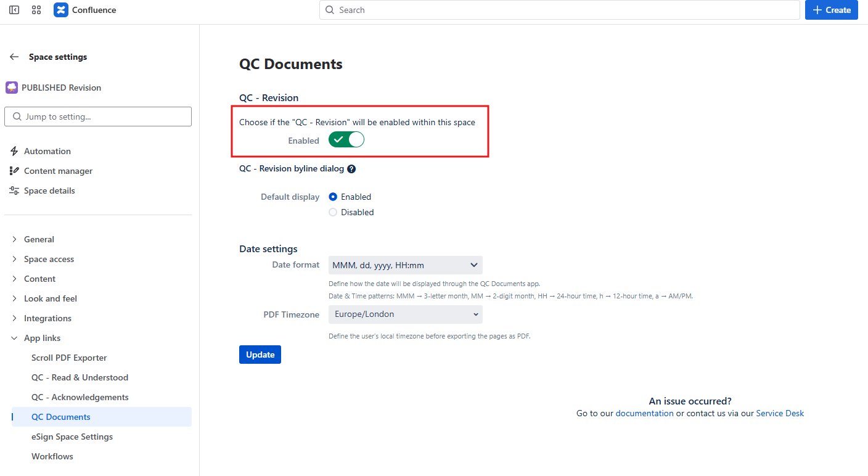
Task: Click the back arrow beside Space settings
Action: click(x=14, y=57)
